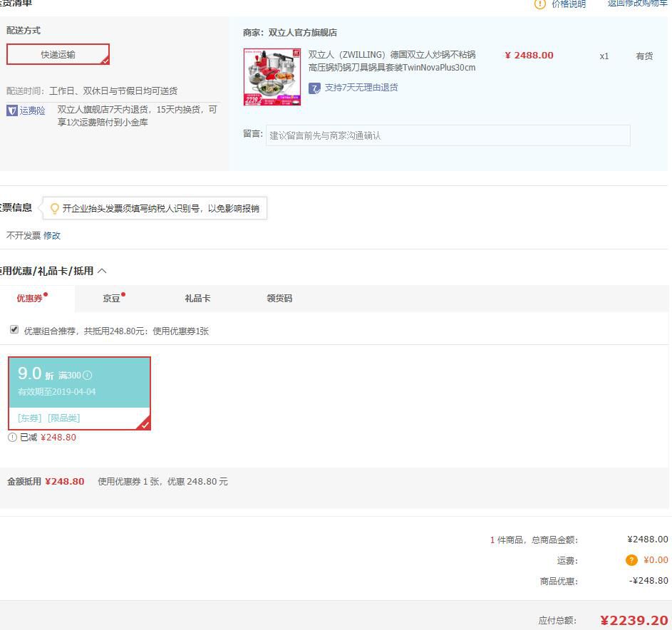The image size is (672, 630).
Task: Click 不开发票 invoice status text
Action: click(x=24, y=235)
